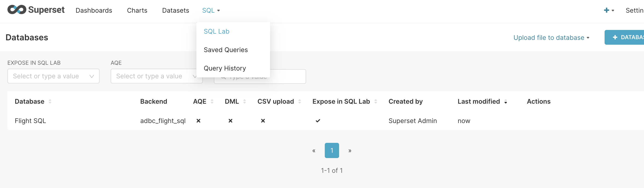Screen dimensions: 644x188
Task: Open the Datasets page
Action: pos(175,11)
